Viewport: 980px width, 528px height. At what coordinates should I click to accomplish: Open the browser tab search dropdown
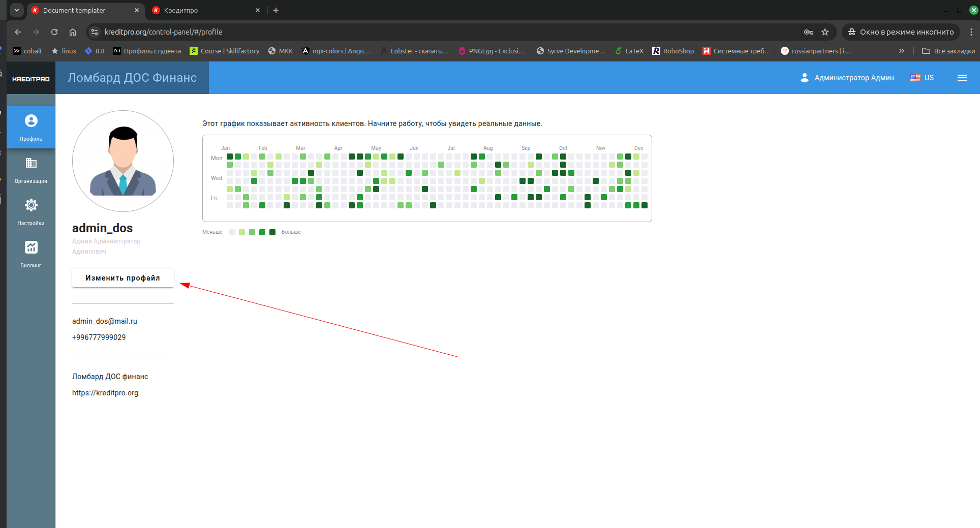[17, 10]
